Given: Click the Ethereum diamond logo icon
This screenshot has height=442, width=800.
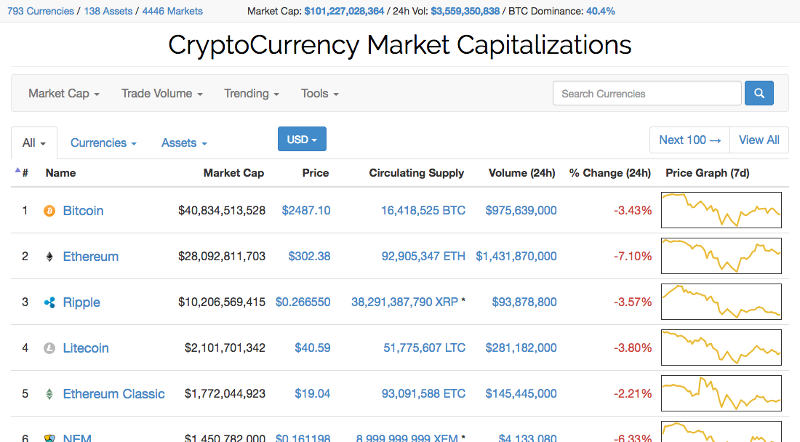Looking at the screenshot, I should pos(49,257).
